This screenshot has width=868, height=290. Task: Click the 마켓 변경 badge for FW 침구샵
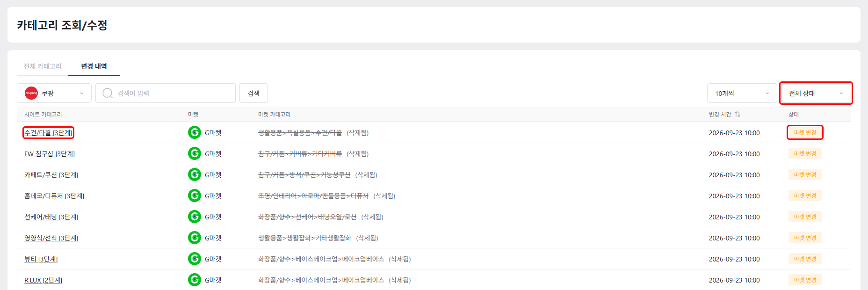(x=805, y=153)
